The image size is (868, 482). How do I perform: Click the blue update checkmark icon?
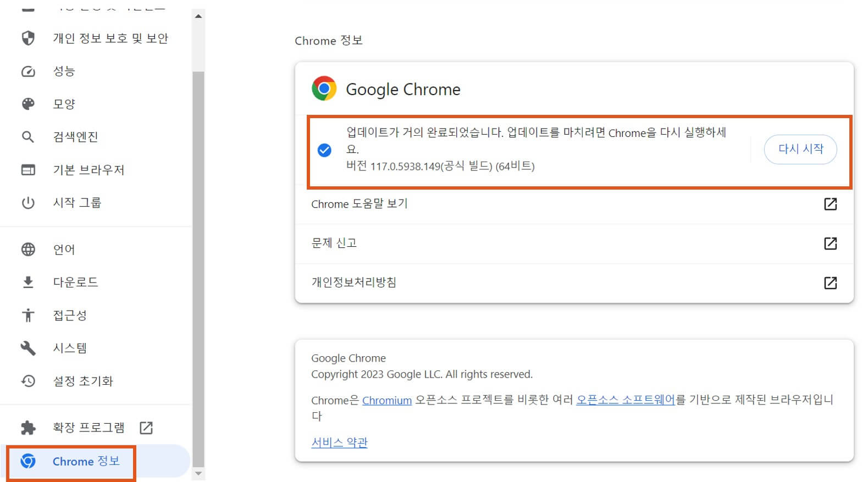325,150
